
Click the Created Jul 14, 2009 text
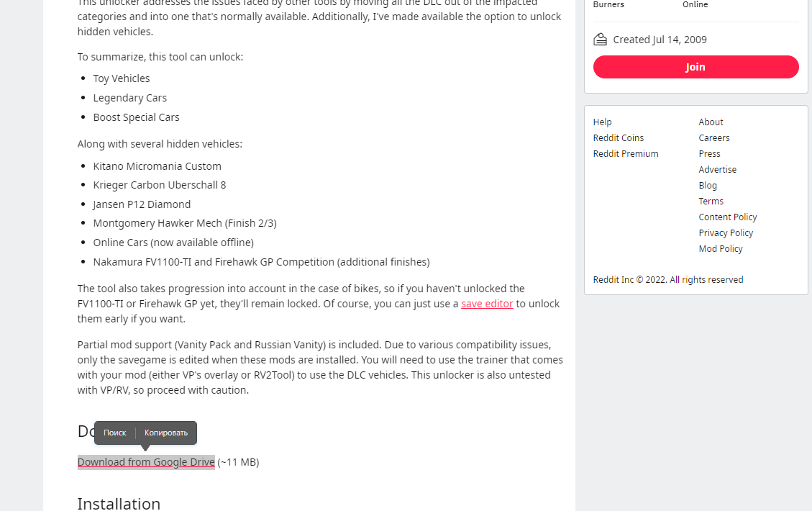point(660,40)
